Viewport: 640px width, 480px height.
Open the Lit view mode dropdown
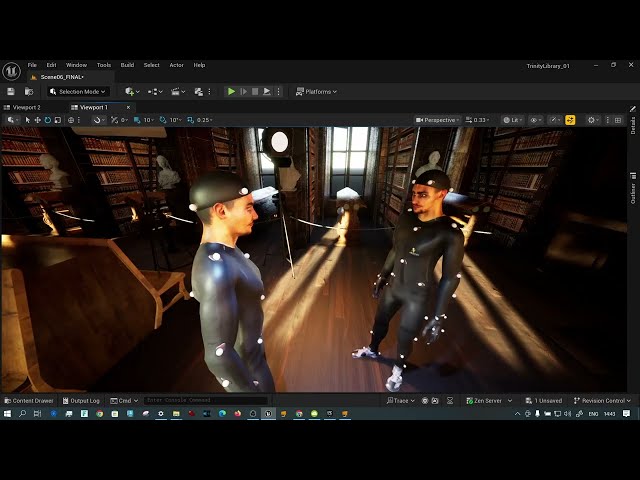pyautogui.click(x=513, y=120)
